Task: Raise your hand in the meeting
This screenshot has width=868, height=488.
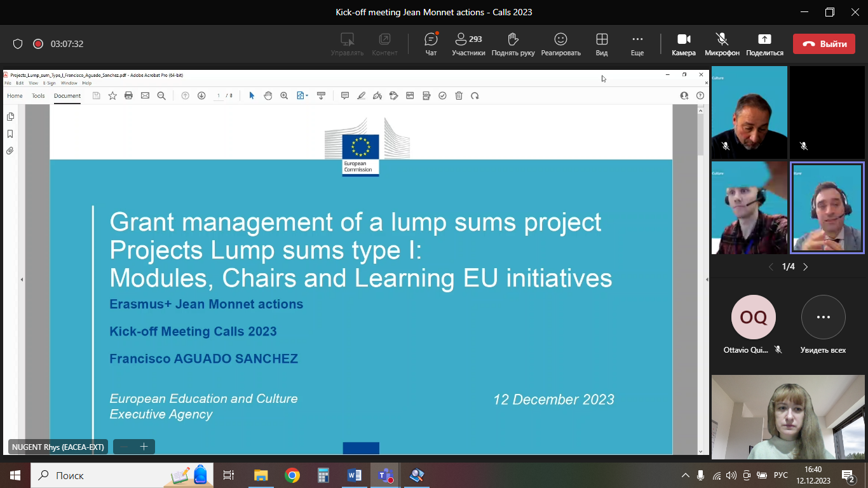Action: click(x=513, y=44)
